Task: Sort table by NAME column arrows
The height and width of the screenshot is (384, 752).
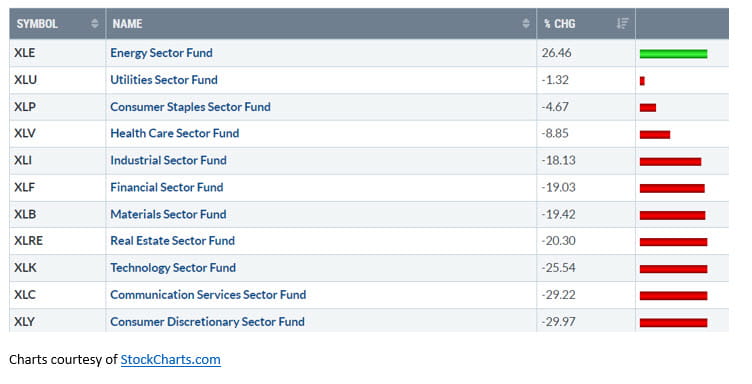Action: pos(526,23)
